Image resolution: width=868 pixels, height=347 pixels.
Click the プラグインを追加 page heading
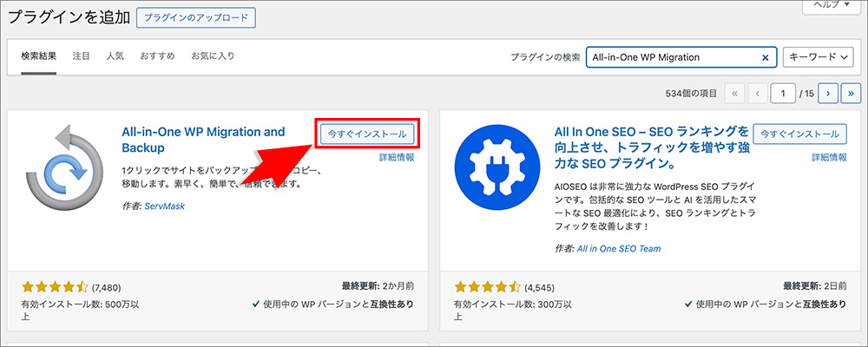[x=69, y=17]
